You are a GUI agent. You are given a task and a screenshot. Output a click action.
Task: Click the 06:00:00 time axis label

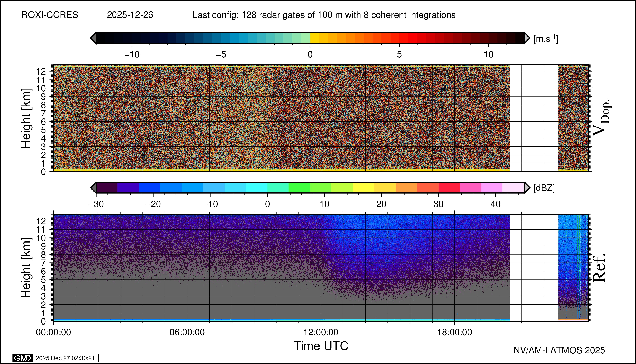tap(187, 332)
